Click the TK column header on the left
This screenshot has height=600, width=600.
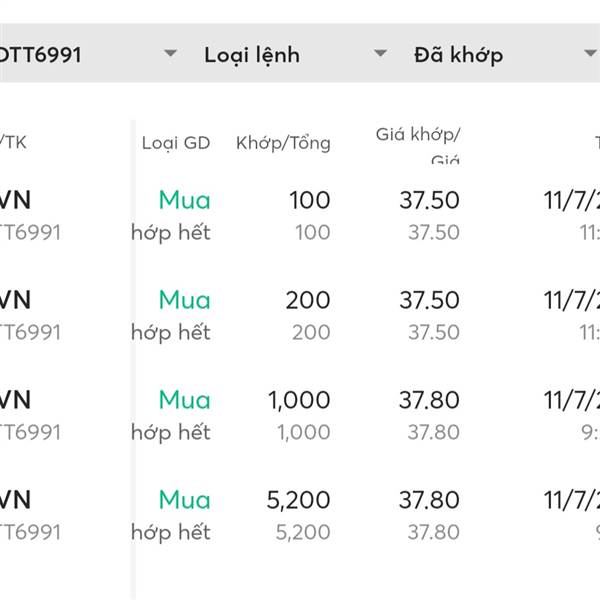pyautogui.click(x=13, y=143)
